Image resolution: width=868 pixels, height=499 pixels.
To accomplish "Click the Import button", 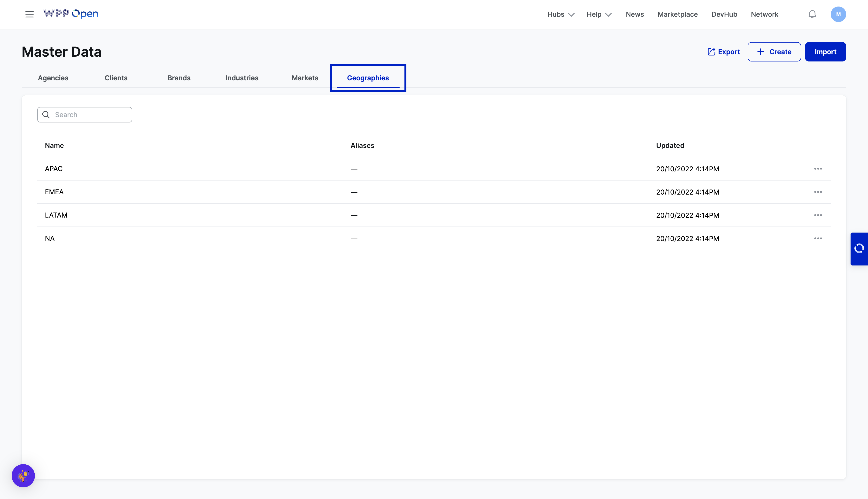I will (x=825, y=52).
